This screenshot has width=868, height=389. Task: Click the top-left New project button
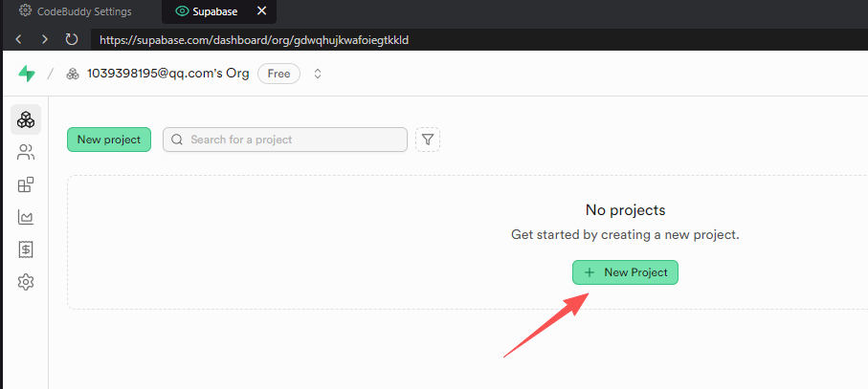click(x=109, y=140)
